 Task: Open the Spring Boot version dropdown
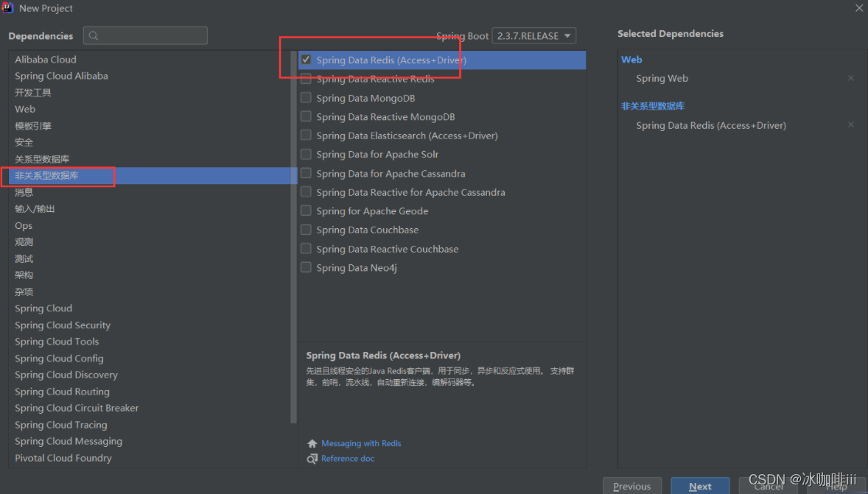coord(533,35)
